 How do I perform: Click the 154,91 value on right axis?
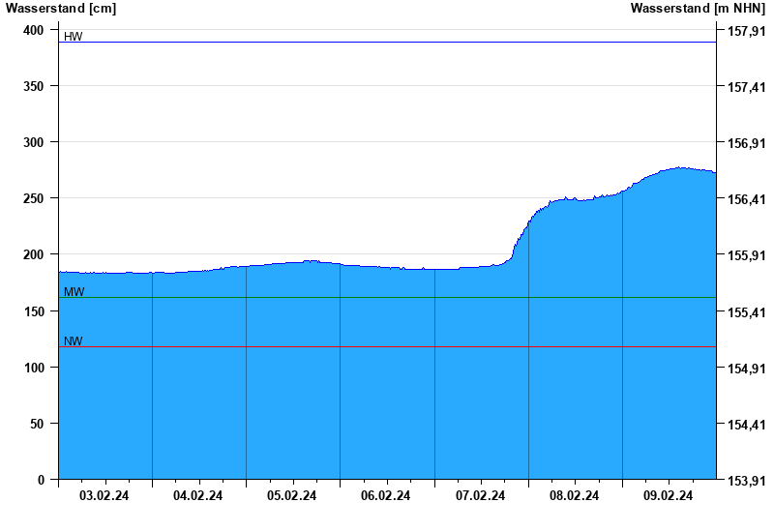[x=747, y=369]
